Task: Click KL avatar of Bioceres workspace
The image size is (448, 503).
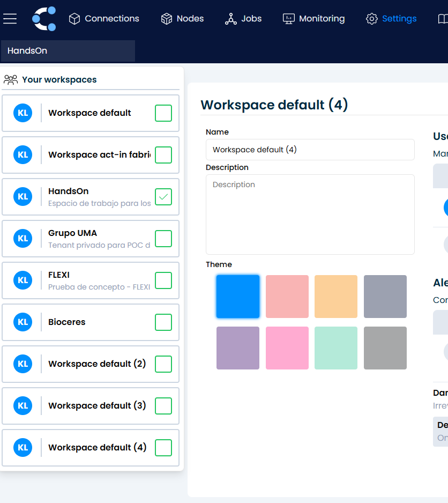Action: pyautogui.click(x=23, y=322)
